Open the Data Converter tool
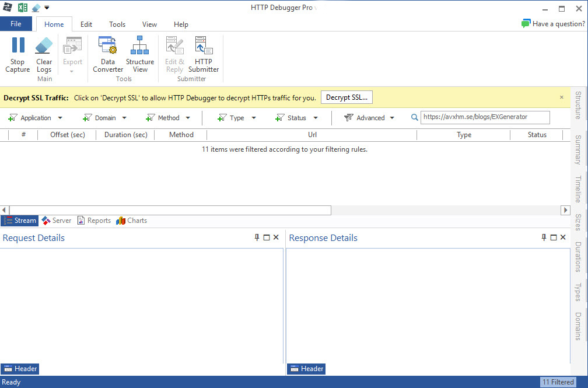 pyautogui.click(x=107, y=54)
